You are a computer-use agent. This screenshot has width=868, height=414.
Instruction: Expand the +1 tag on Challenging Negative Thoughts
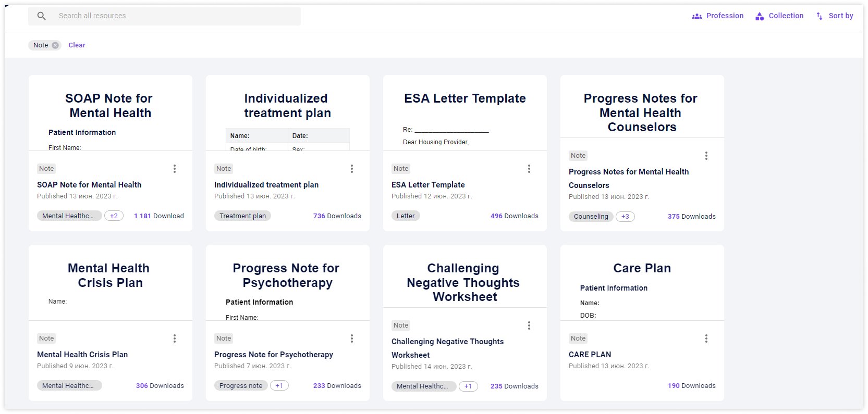pyautogui.click(x=468, y=386)
